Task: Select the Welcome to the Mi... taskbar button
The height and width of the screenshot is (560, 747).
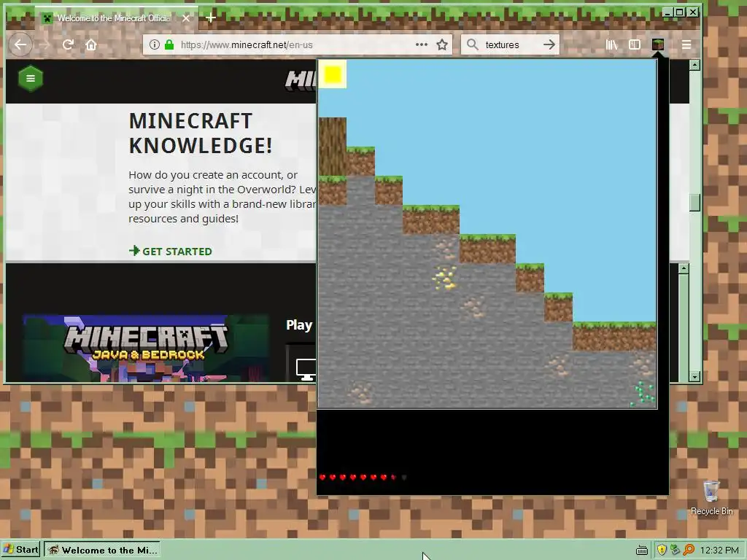Action: [102, 550]
